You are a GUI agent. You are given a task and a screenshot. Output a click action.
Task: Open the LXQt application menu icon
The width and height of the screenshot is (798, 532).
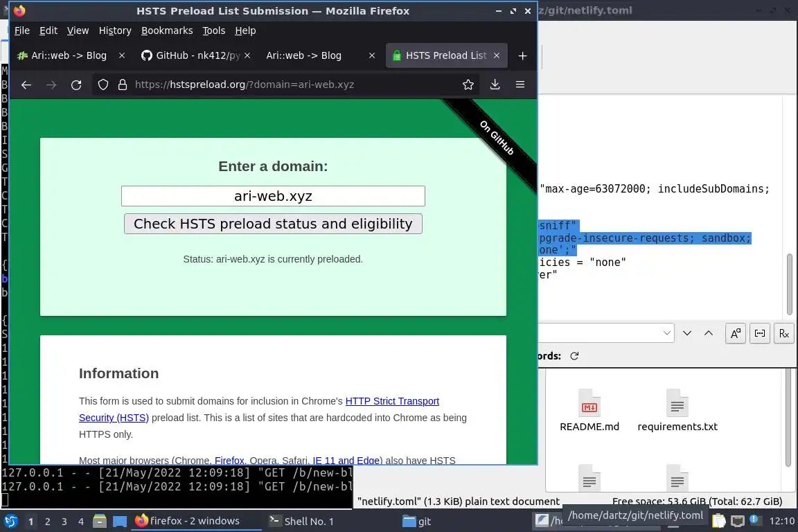(10, 522)
